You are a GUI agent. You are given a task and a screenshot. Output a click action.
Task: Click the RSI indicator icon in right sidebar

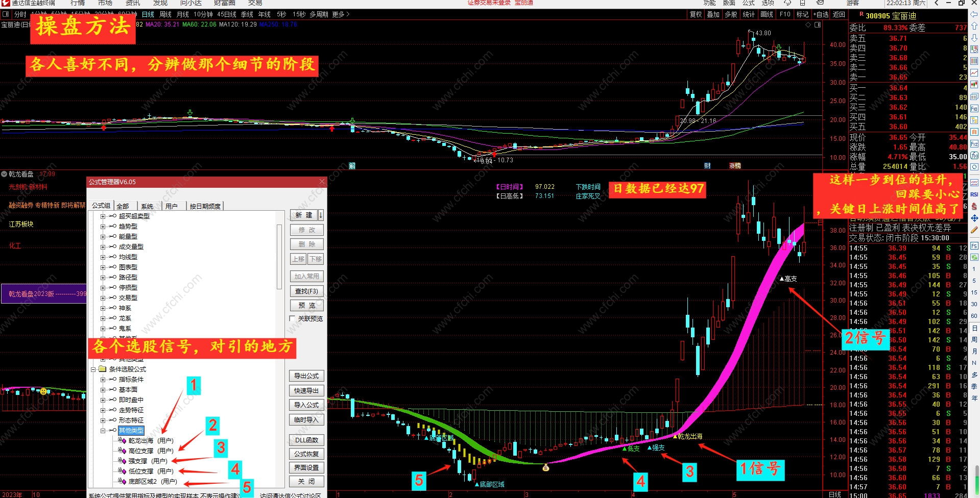point(974,194)
